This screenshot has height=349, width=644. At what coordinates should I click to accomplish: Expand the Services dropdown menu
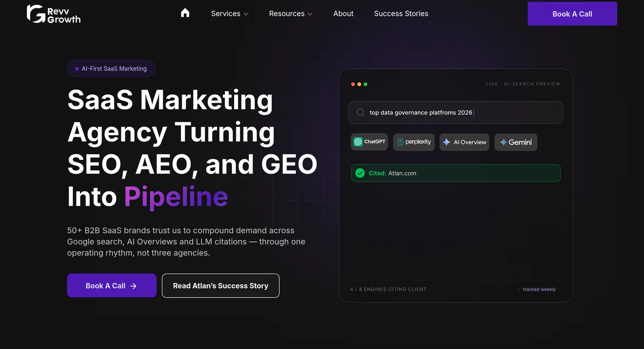coord(230,14)
